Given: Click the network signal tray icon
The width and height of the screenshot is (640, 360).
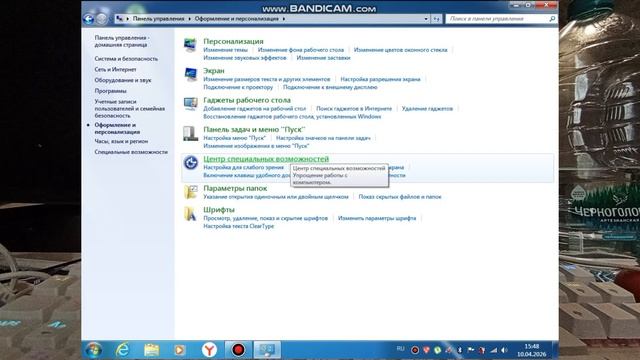Looking at the screenshot, I should pyautogui.click(x=493, y=350).
